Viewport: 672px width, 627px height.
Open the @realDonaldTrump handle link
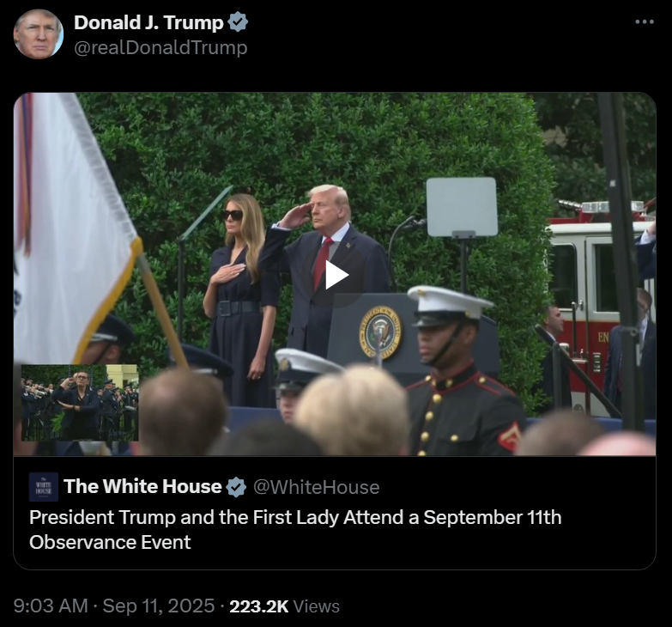(160, 47)
